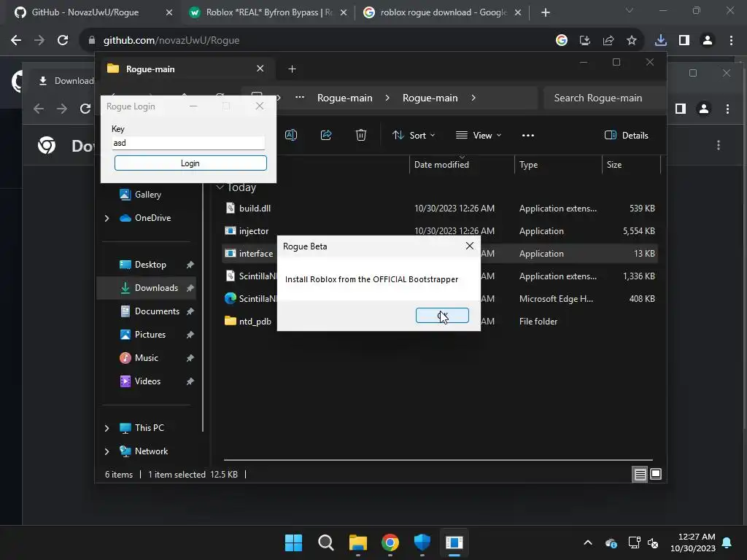Show hidden system tray icons
The image size is (747, 560).
[588, 542]
